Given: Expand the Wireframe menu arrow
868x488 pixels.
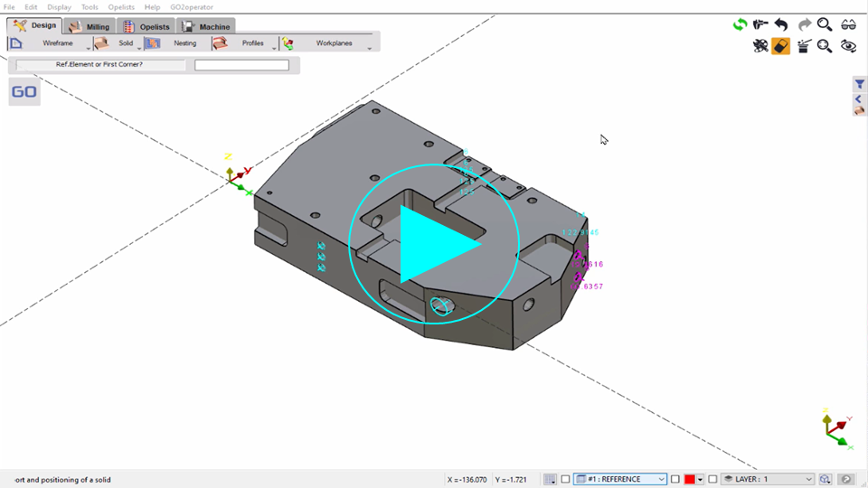Looking at the screenshot, I should click(x=89, y=47).
